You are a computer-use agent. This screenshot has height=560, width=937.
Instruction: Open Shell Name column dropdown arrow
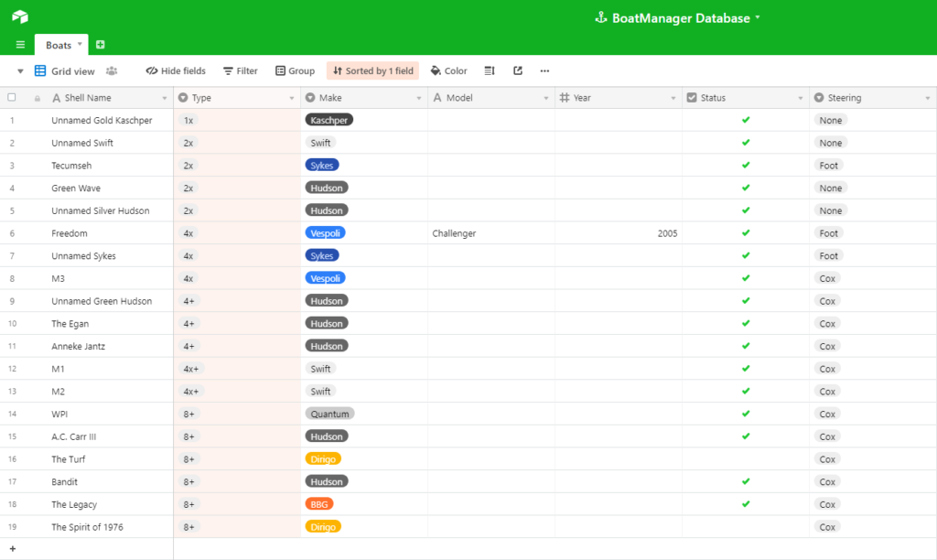tap(165, 98)
